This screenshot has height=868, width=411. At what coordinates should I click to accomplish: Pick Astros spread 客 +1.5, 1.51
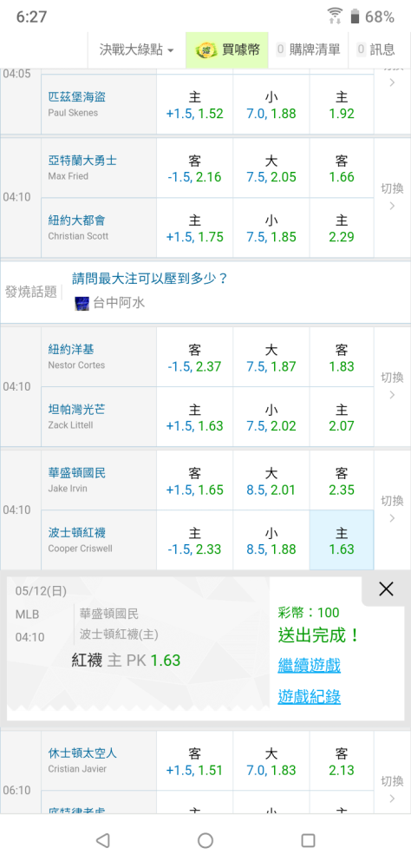pos(195,761)
